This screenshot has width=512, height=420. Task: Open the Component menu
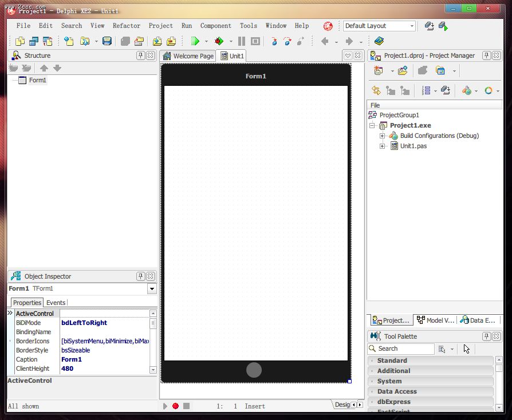215,26
